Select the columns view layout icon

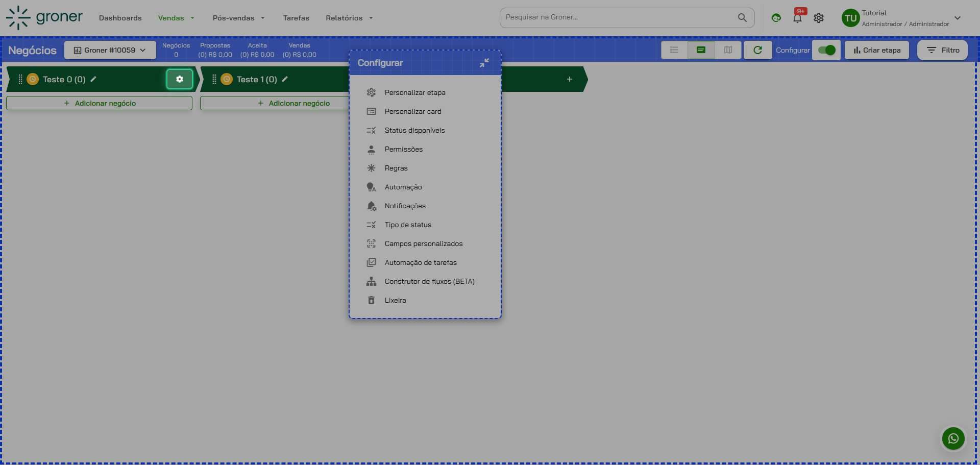pos(728,50)
